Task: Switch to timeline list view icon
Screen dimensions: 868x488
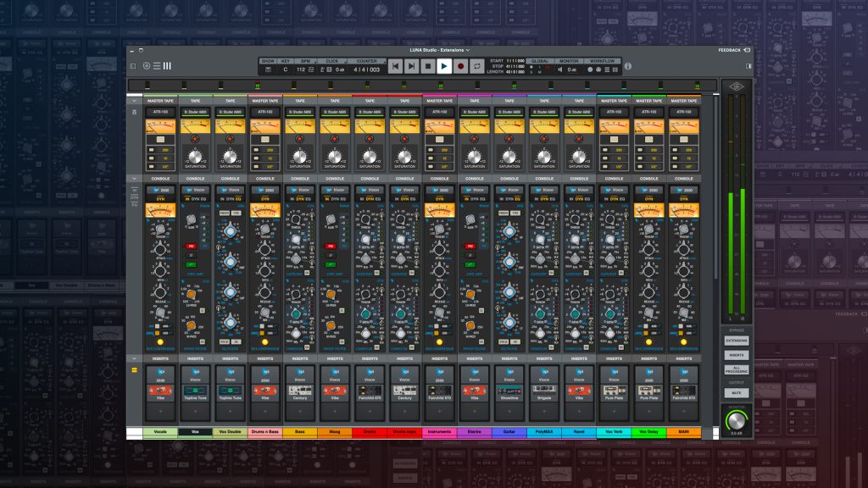Action: [157, 66]
